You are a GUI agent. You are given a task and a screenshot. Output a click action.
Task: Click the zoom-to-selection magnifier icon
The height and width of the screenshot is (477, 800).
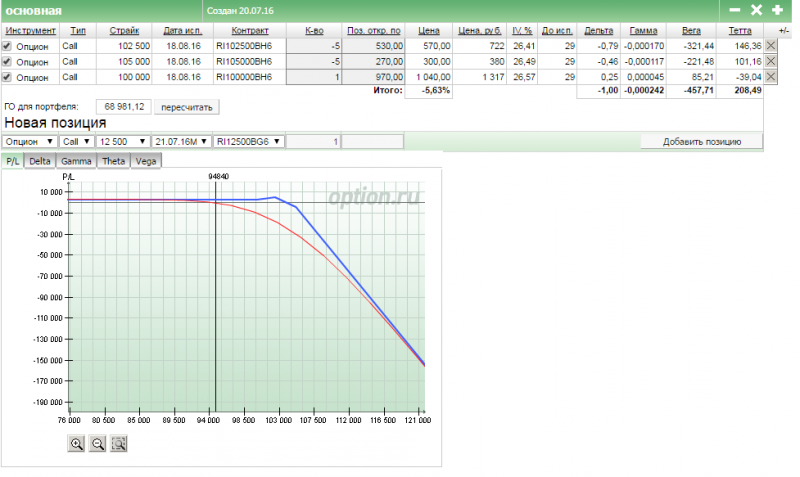pos(119,444)
